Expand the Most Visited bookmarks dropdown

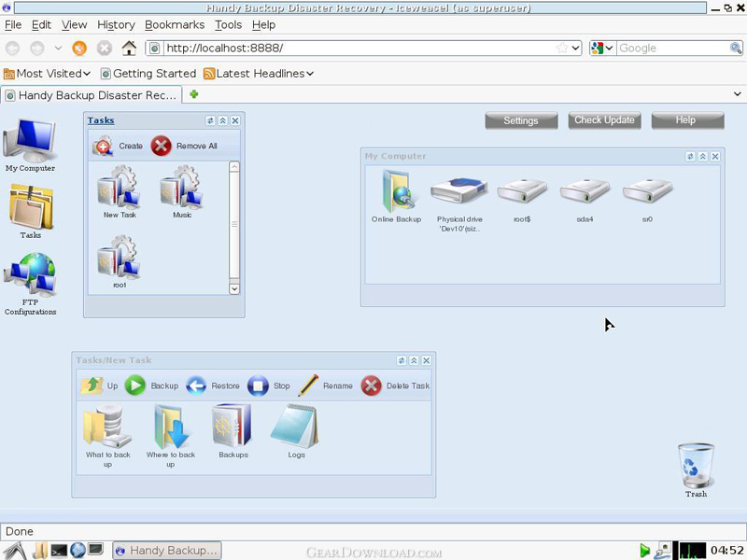[x=47, y=74]
